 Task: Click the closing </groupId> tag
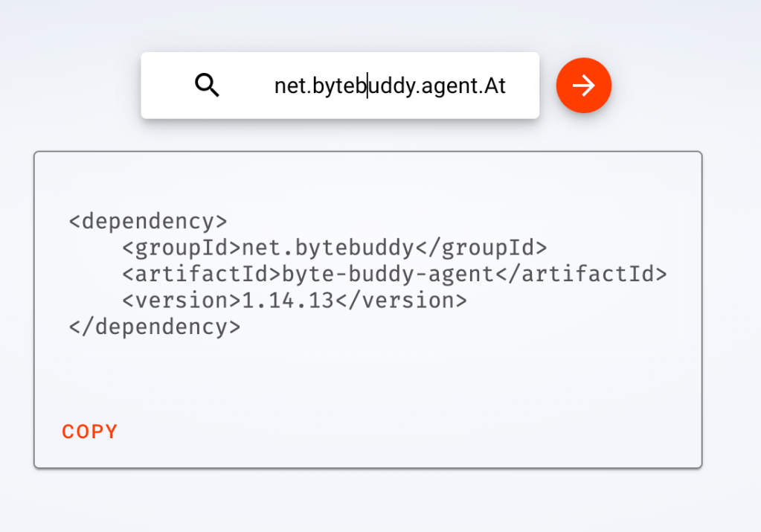tap(480, 248)
